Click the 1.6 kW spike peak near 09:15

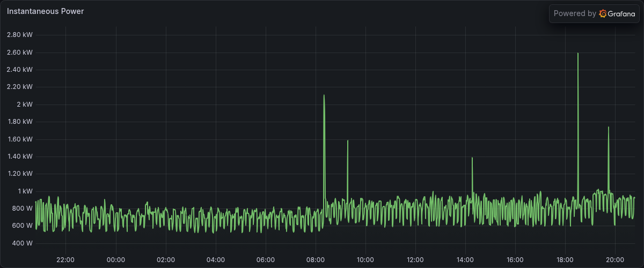(348, 141)
